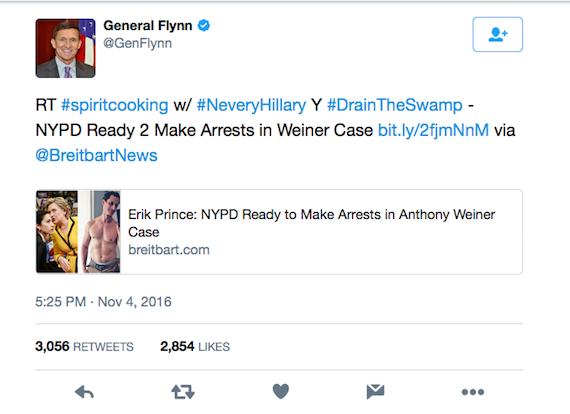Open General Flynn's profile picture
The image size is (570, 414).
[x=65, y=48]
